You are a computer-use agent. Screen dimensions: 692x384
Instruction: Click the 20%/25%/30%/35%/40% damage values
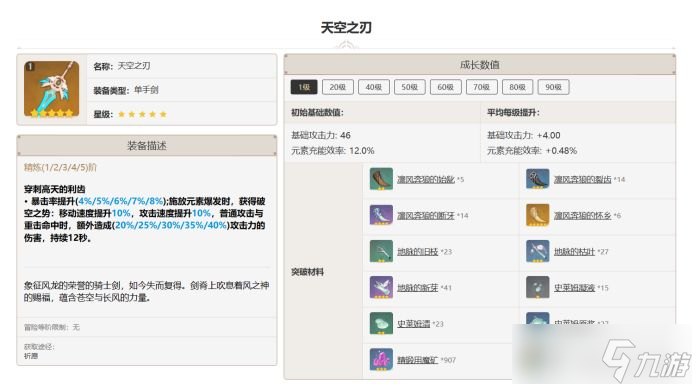pyautogui.click(x=171, y=225)
